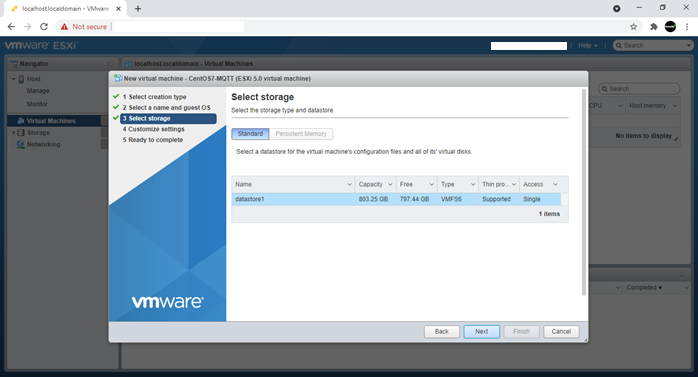Return to previous step with Back button
This screenshot has height=377, width=698.
click(x=442, y=332)
